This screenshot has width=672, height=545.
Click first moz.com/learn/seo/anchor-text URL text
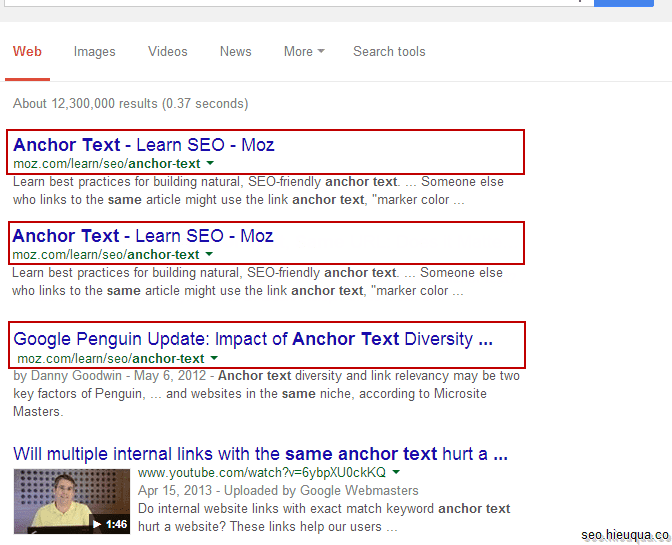click(x=107, y=164)
